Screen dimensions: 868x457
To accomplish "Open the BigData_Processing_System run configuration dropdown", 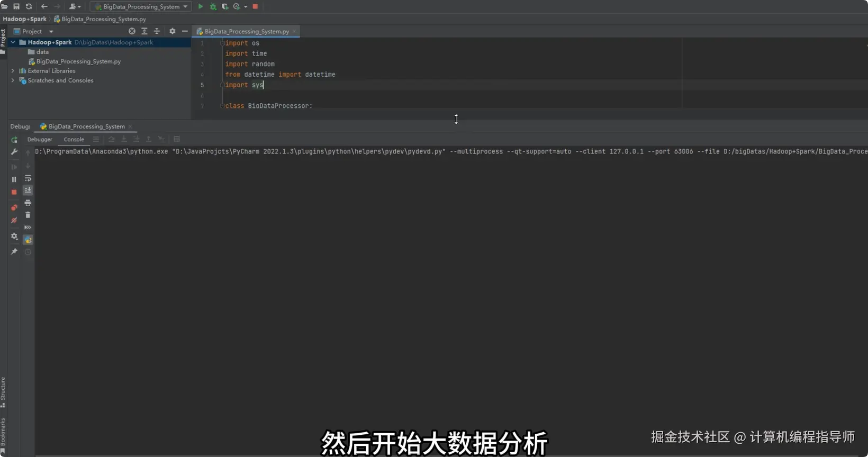I will [x=141, y=6].
